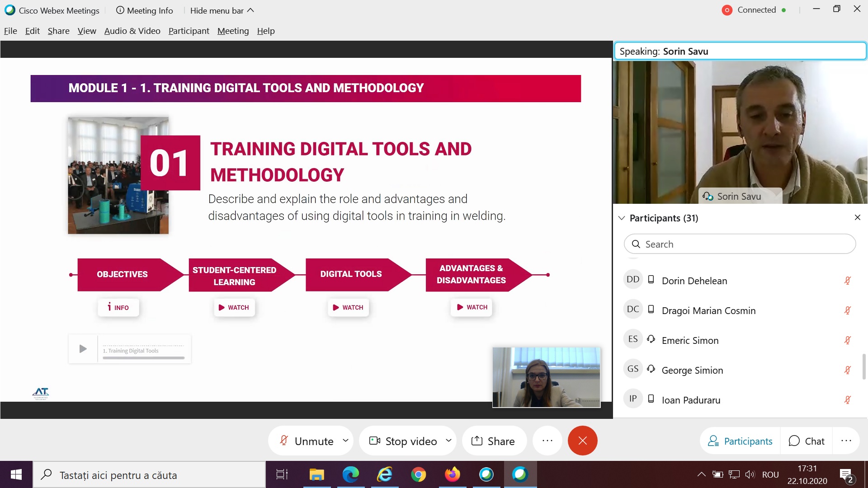
Task: Toggle Unmute microphone button
Action: click(x=307, y=441)
